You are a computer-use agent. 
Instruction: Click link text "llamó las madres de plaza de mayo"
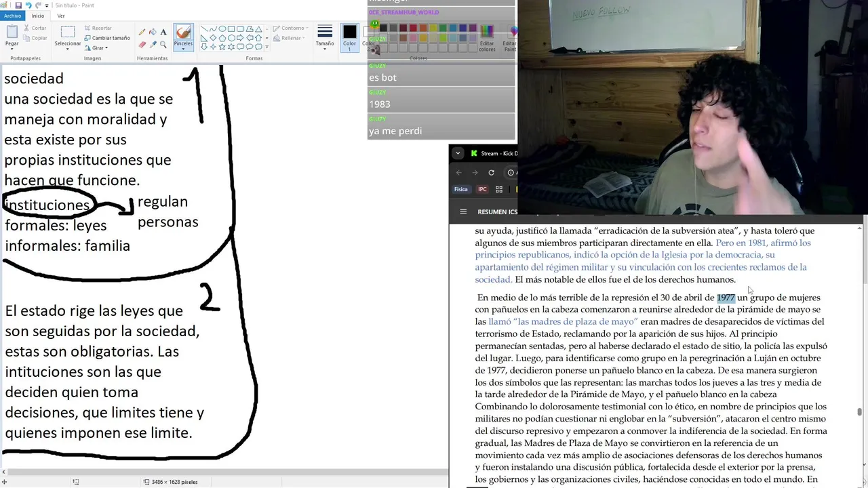pos(563,321)
